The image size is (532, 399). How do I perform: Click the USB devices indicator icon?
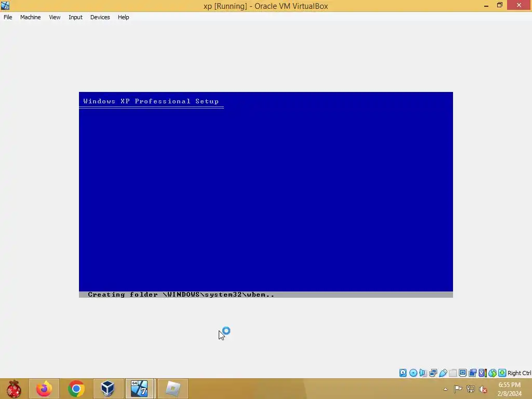[x=443, y=373]
